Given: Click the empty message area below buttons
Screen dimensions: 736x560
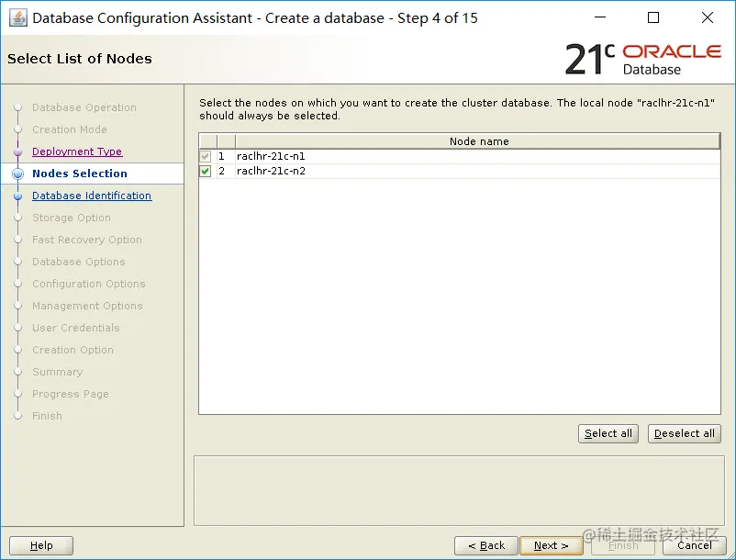Looking at the screenshot, I should pos(459,490).
